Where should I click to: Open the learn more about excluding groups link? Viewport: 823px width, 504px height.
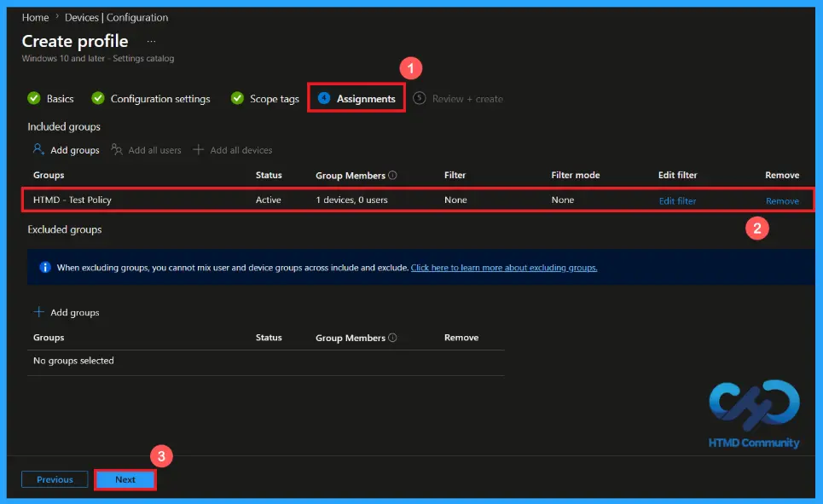504,268
